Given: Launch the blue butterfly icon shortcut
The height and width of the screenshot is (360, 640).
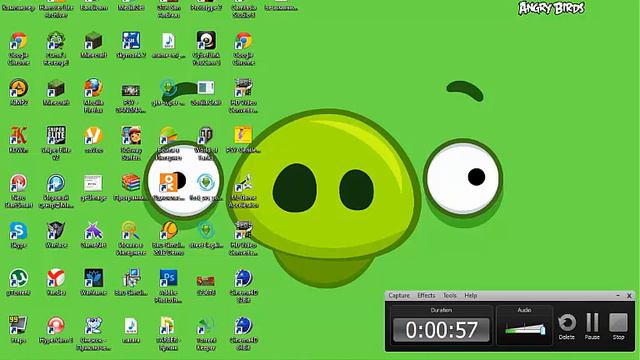Looking at the screenshot, I should click(x=93, y=278).
